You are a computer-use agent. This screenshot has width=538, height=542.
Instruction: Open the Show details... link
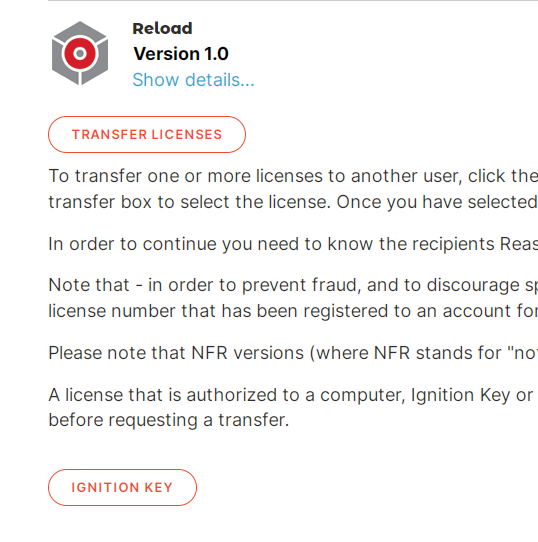tap(193, 80)
